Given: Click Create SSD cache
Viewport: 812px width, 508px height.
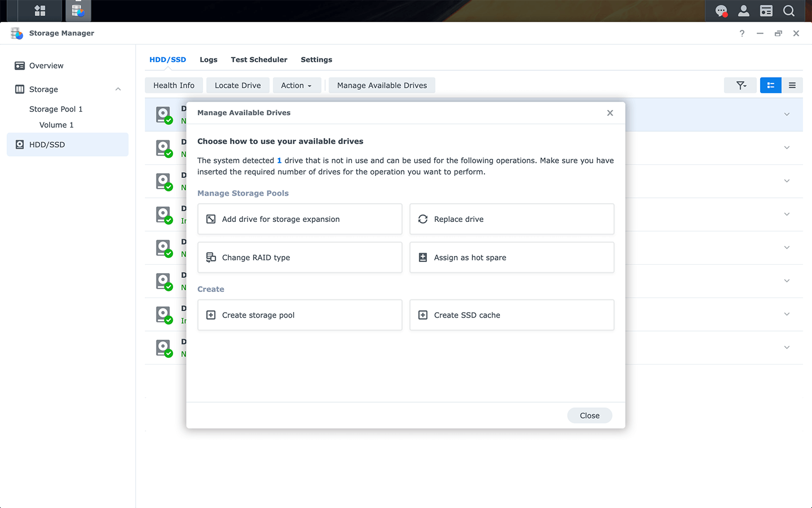Looking at the screenshot, I should pos(511,315).
